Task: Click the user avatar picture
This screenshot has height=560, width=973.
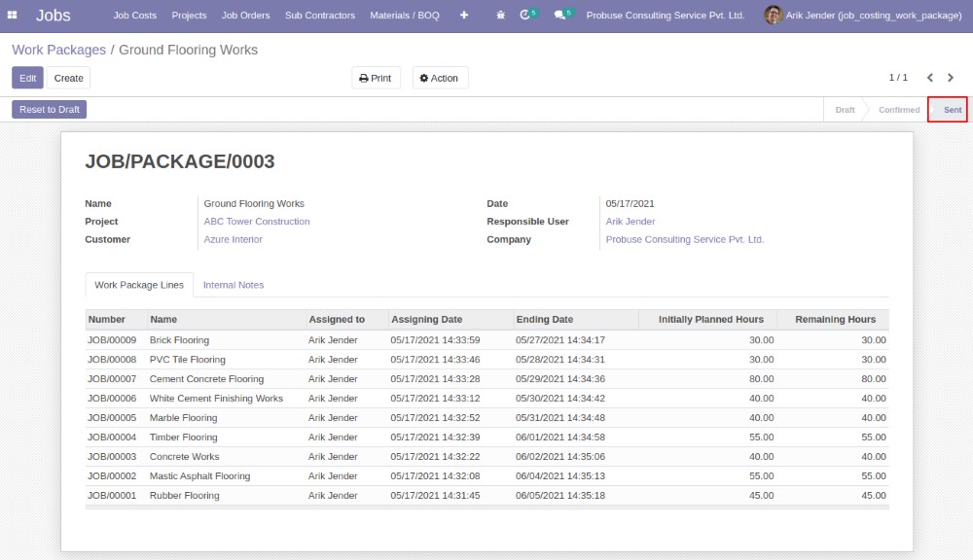Action: (x=773, y=16)
